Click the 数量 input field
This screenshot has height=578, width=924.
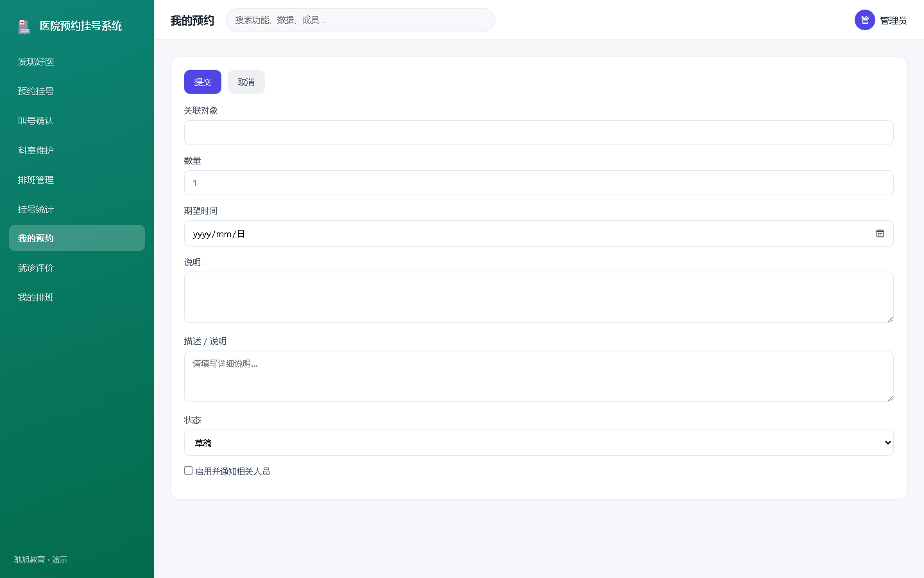[538, 183]
